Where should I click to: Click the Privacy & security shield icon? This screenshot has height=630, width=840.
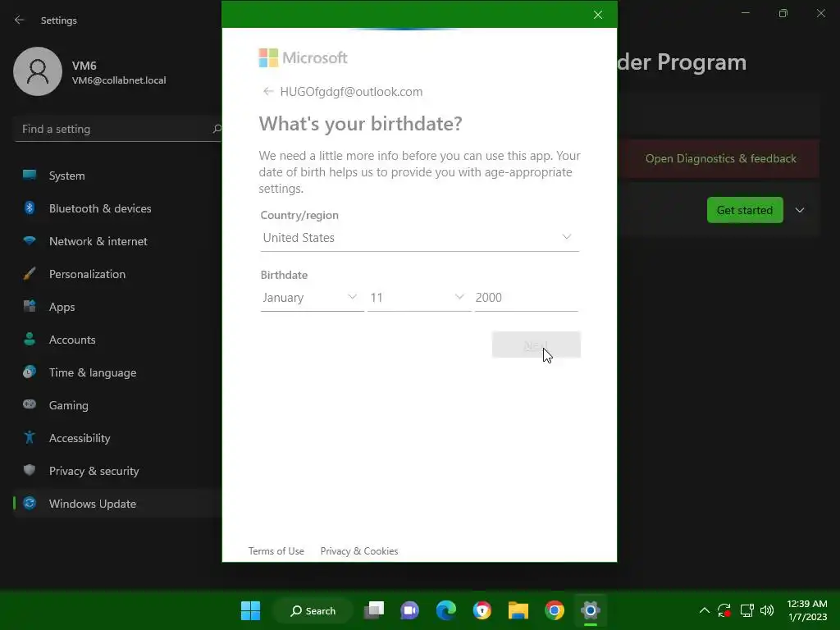click(x=30, y=470)
